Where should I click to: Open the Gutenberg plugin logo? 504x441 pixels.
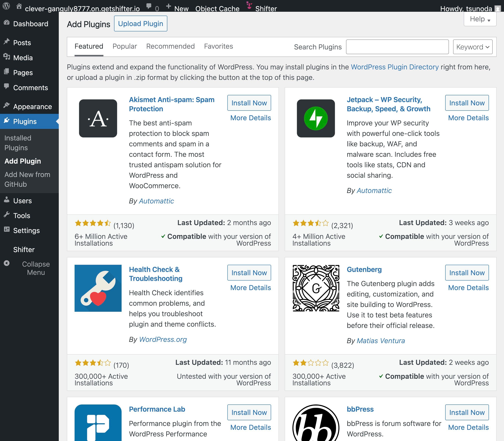(x=316, y=288)
